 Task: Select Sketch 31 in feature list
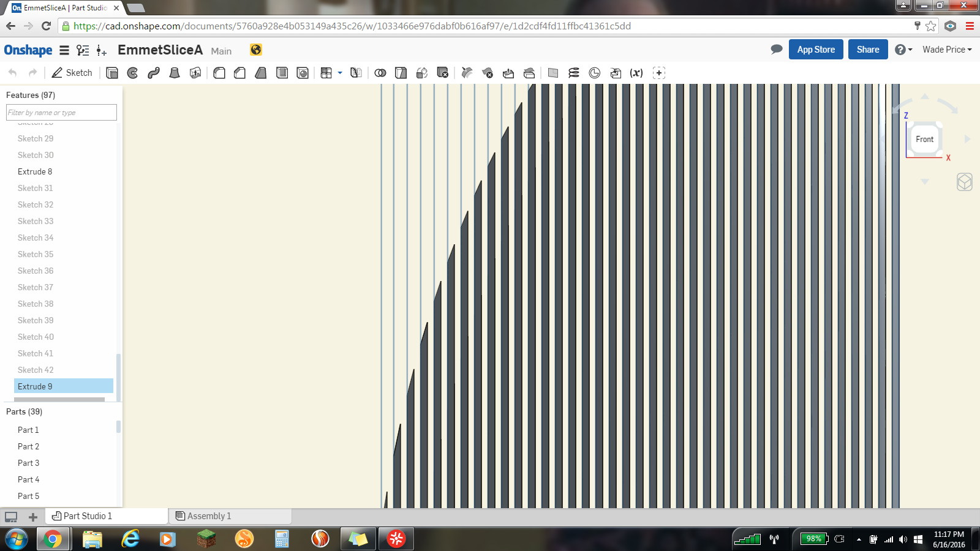[36, 188]
